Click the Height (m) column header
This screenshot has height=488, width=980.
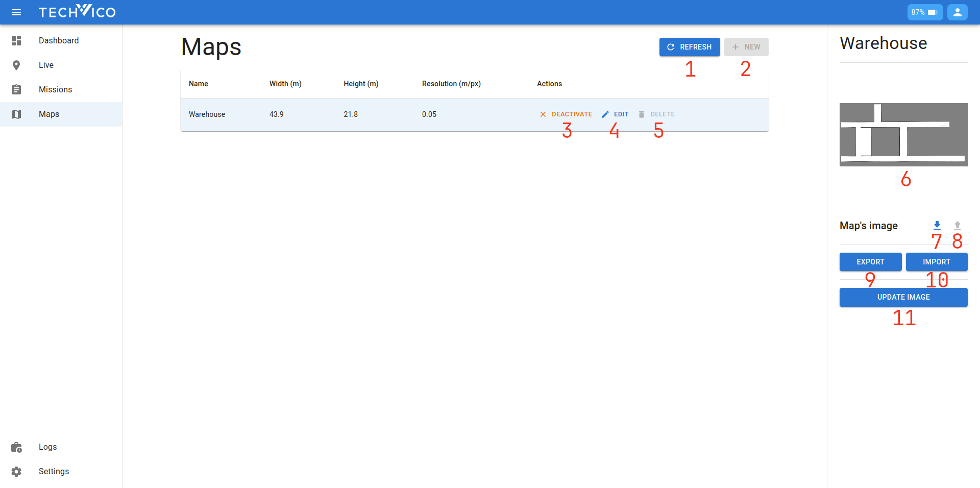361,84
